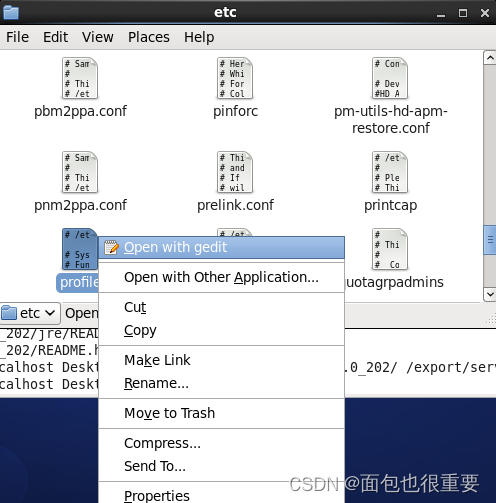Click the vertical scrollbar thumb
Image resolution: width=496 pixels, height=503 pixels.
coord(490,240)
